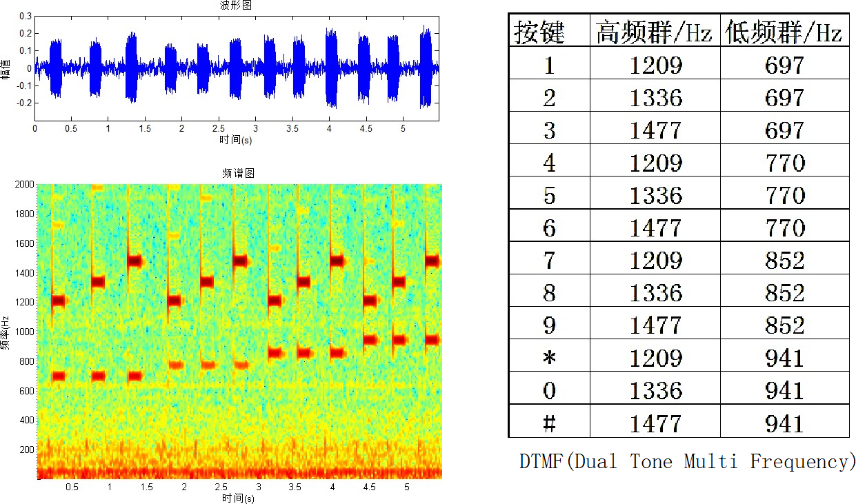
Task: Select the red 1477 Hz energy blob
Action: (133, 261)
